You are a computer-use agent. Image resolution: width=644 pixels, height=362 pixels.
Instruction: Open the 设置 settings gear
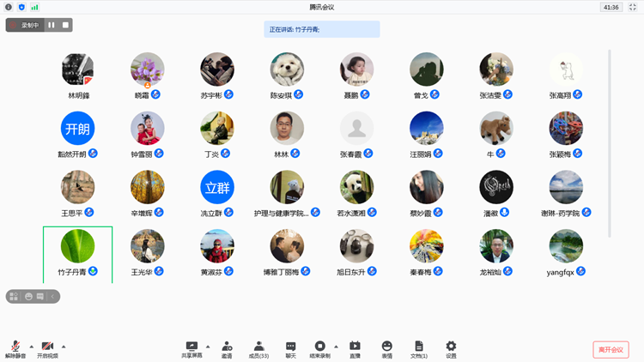tap(451, 348)
